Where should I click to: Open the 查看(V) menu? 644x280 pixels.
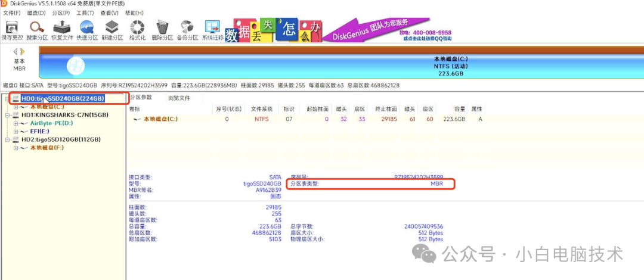(x=109, y=13)
